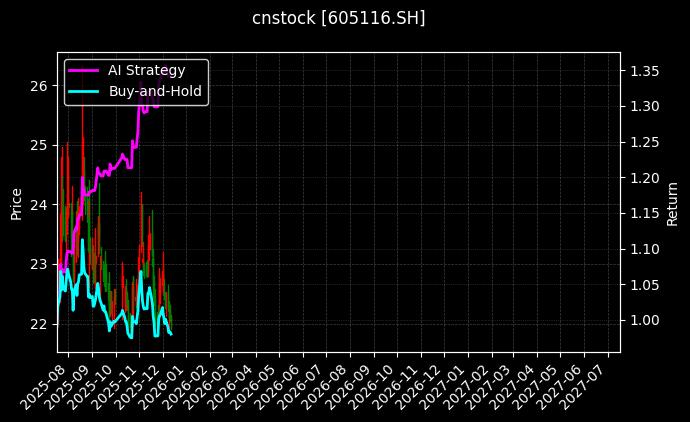Click the Buy-and-Hold legend label
Screen dimensions: 690x422
click(x=155, y=91)
